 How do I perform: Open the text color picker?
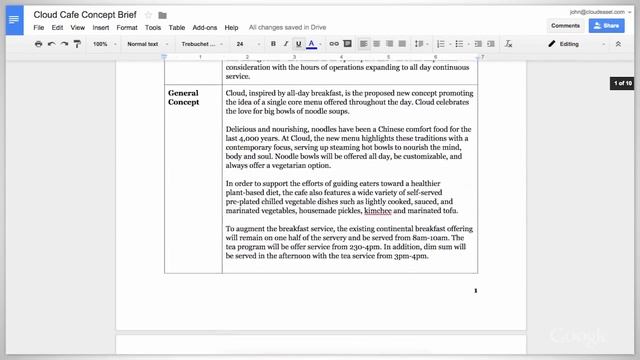click(311, 44)
